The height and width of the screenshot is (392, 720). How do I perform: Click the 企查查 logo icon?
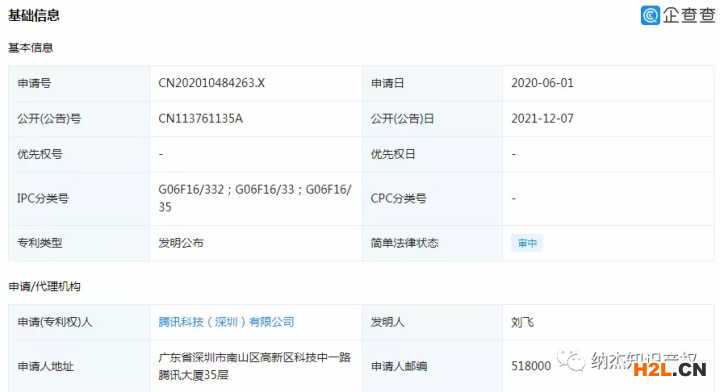[650, 15]
